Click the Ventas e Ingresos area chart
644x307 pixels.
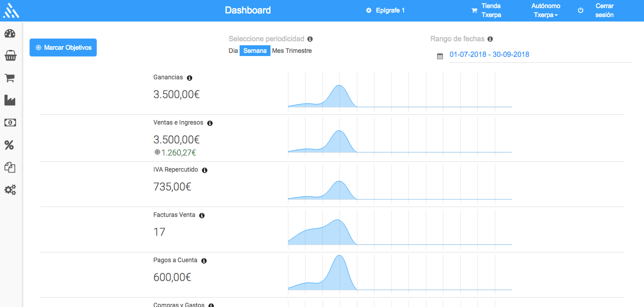pos(399,138)
